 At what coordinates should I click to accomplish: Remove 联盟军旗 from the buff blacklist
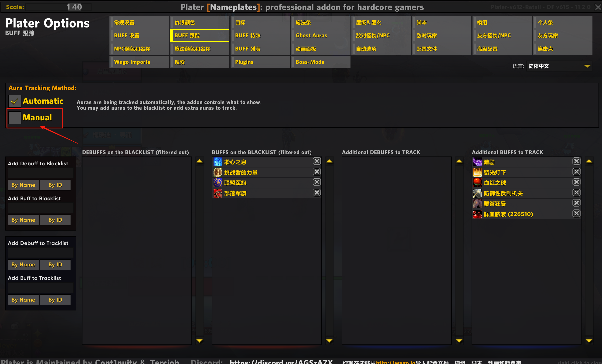tap(317, 182)
